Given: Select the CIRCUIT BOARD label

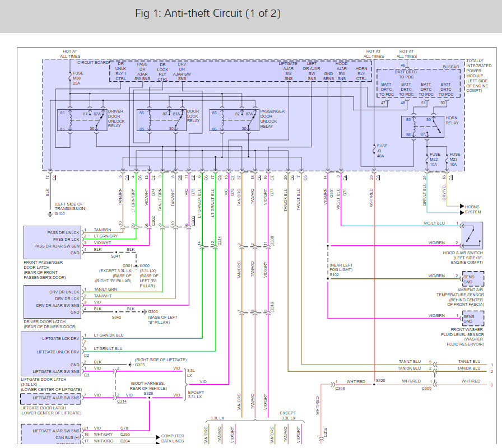Looking at the screenshot, I should point(93,62).
